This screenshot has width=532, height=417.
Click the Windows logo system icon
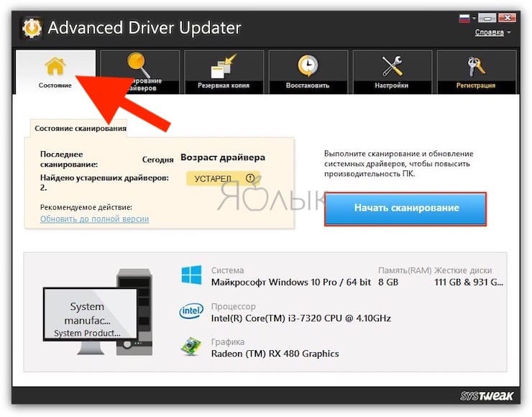(x=191, y=275)
